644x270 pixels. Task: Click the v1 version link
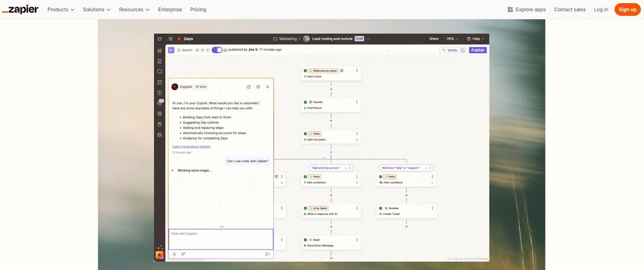(225, 50)
